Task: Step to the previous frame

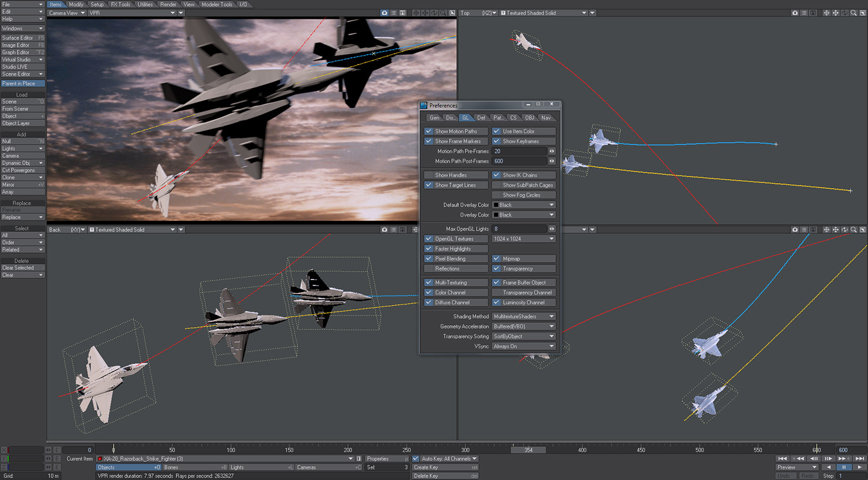Action: [813, 459]
